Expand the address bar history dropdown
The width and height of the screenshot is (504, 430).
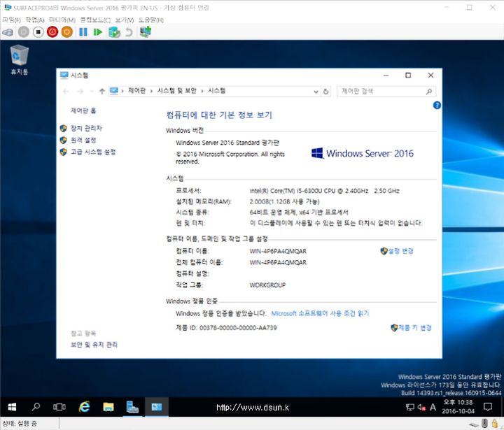316,92
